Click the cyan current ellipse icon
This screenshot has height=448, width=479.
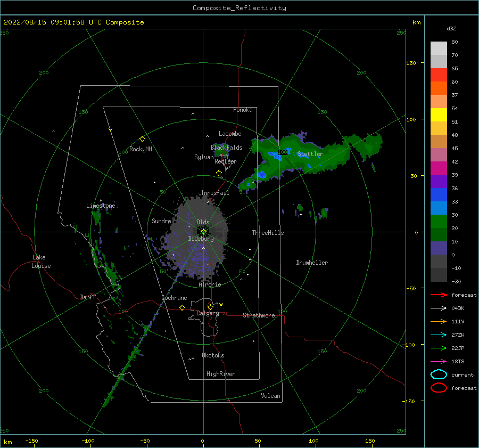pos(439,374)
